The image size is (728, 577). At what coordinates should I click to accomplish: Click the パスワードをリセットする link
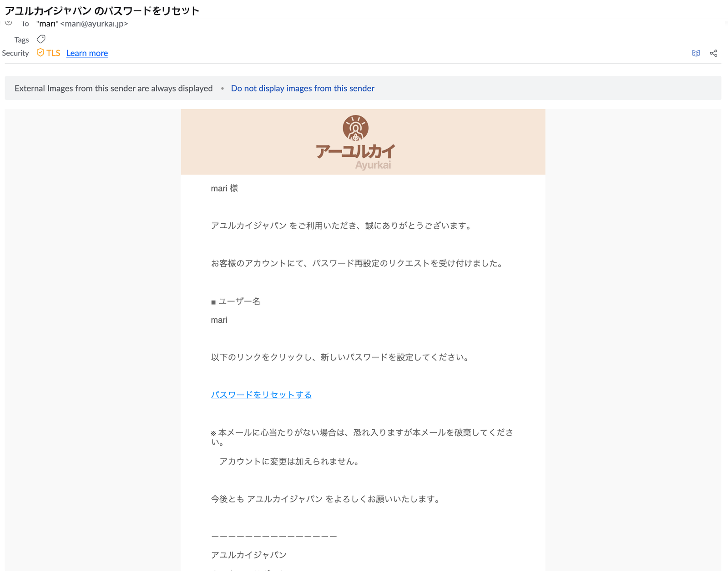[x=261, y=395]
